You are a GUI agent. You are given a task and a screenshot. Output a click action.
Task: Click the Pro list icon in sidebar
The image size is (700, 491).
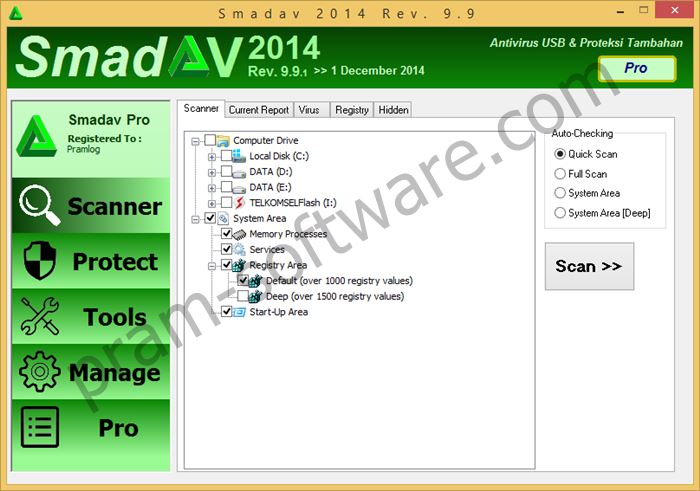click(40, 427)
